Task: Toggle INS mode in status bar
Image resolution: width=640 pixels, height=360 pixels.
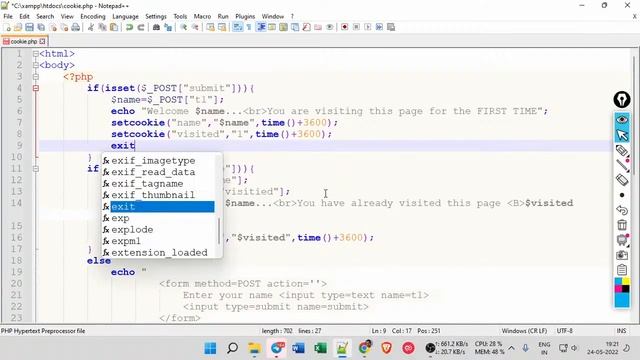Action: pyautogui.click(x=621, y=331)
